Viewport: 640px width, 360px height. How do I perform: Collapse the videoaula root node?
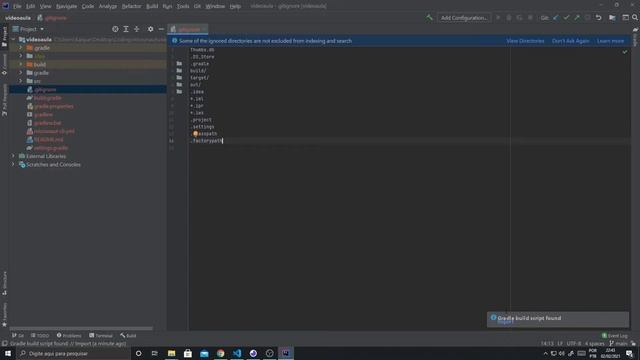click(13, 40)
